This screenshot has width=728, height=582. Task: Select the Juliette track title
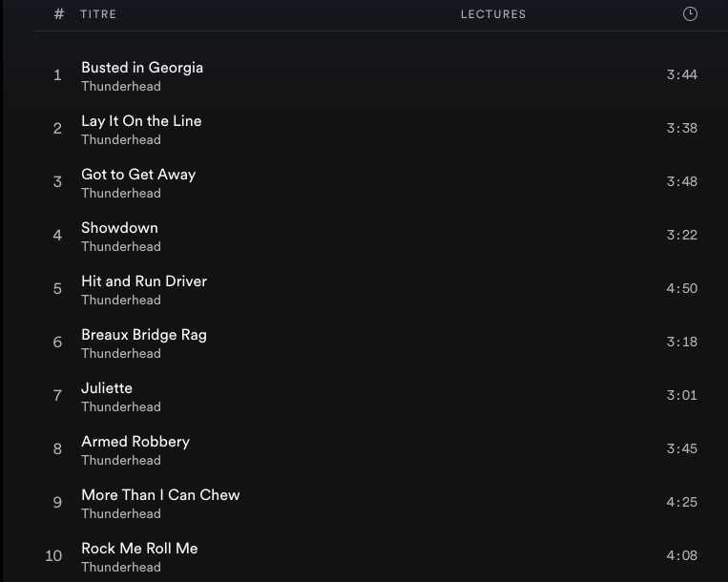coord(107,388)
